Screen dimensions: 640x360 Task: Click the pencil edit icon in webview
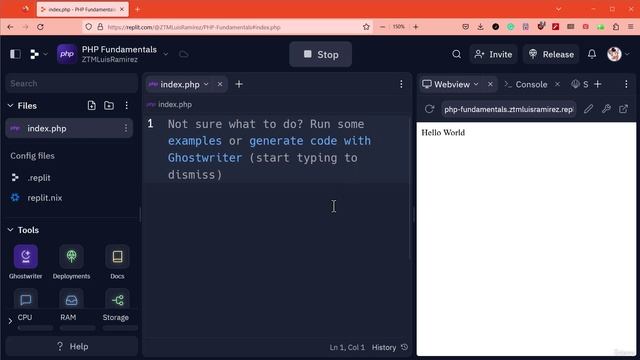588,109
